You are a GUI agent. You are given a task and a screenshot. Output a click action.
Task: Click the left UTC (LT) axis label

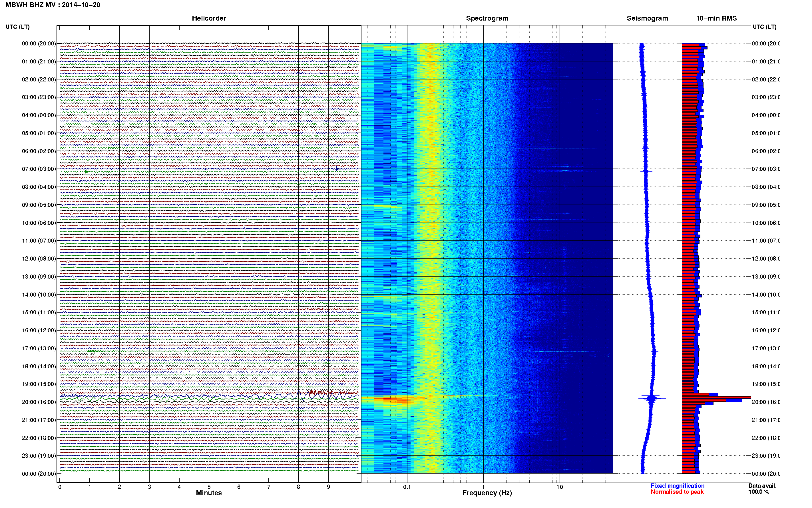click(17, 27)
